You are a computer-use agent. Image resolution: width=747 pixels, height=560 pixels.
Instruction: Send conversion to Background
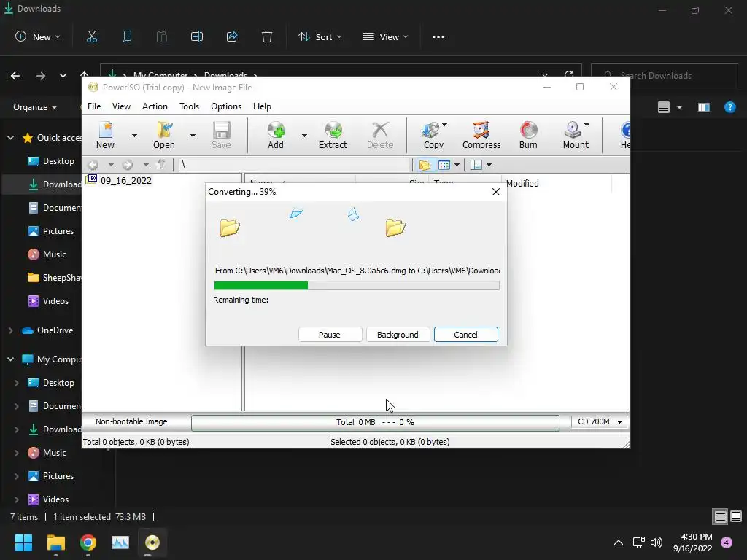click(x=398, y=334)
